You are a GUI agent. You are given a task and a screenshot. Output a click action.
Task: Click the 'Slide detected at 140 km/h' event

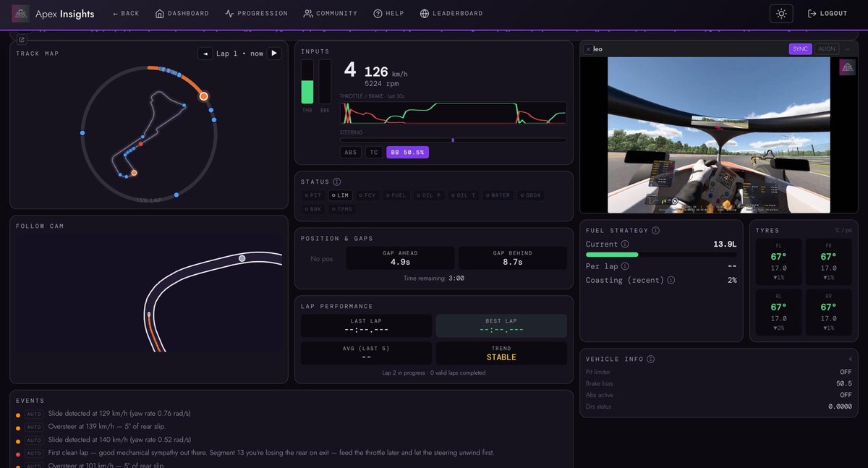[119, 439]
